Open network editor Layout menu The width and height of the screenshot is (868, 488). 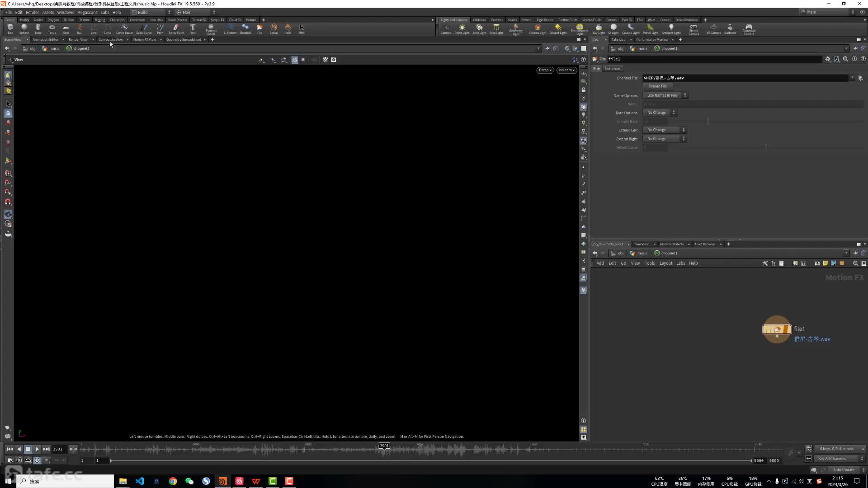(665, 263)
